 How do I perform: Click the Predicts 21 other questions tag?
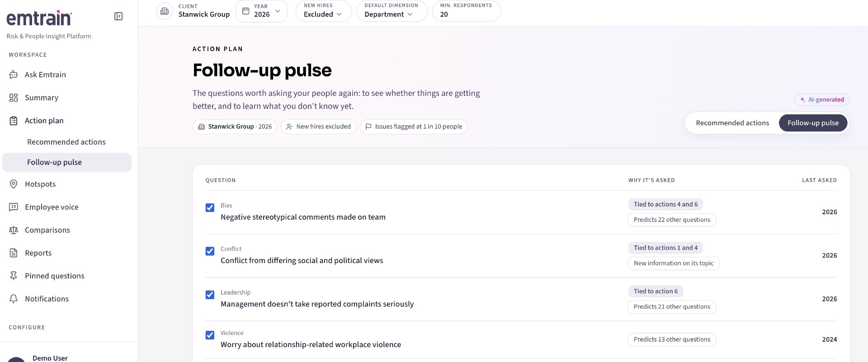[672, 306]
